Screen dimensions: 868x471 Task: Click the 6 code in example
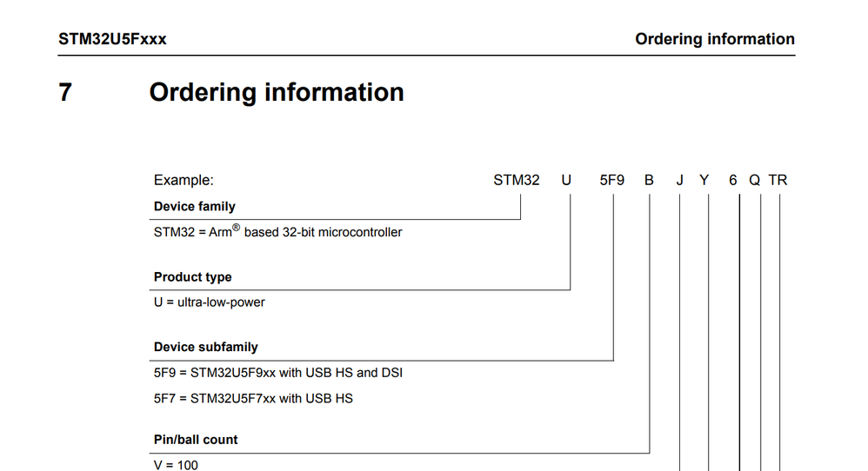[x=733, y=180]
